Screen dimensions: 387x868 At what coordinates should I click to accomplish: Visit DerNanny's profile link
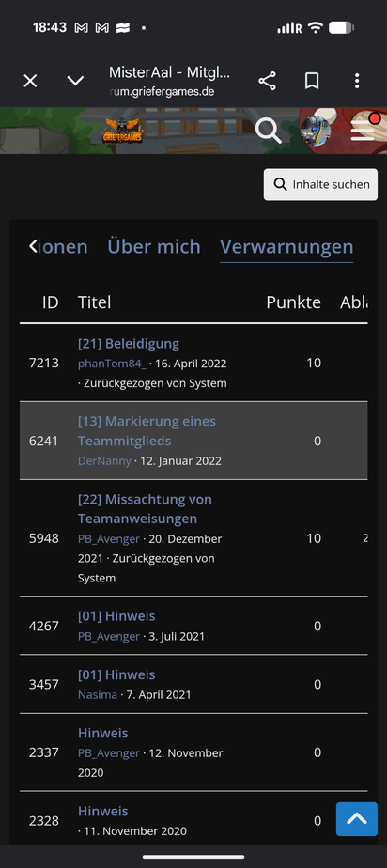[104, 461]
